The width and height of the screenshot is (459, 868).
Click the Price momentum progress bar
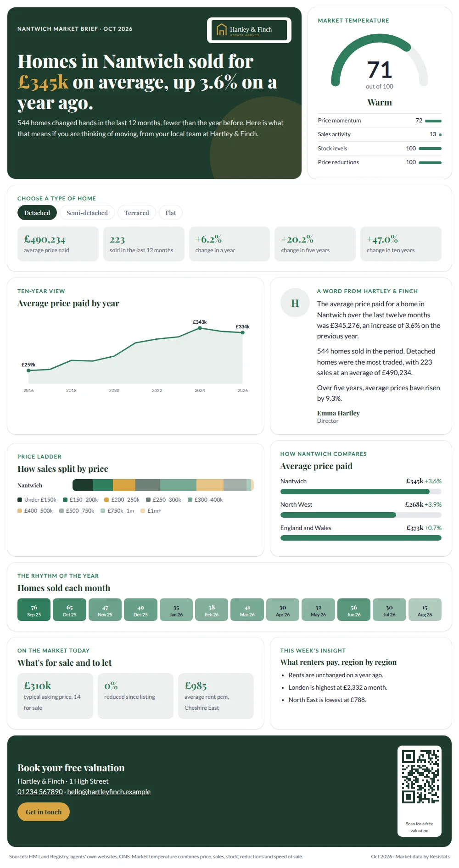[433, 121]
